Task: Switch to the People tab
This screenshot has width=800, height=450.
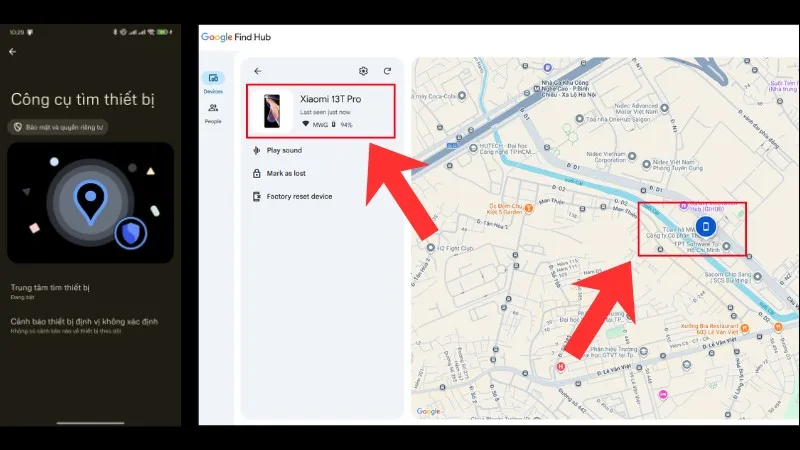Action: coord(213,112)
